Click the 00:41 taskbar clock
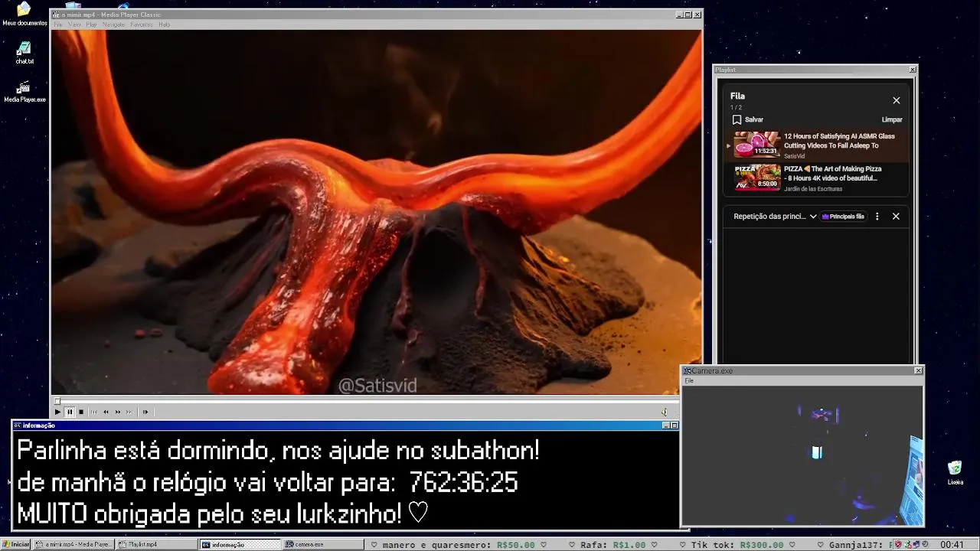This screenshot has height=551, width=980. click(952, 545)
